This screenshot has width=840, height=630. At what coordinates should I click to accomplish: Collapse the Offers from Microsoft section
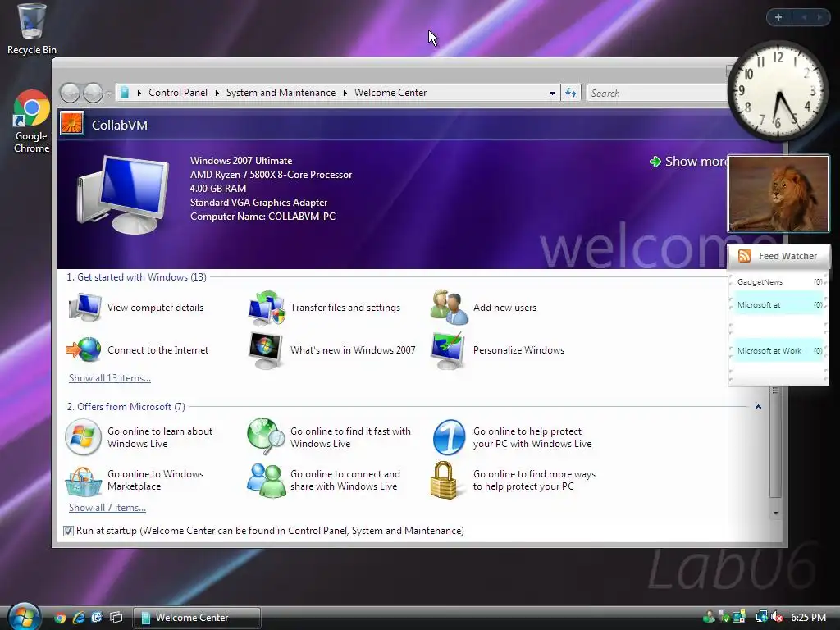coord(758,407)
